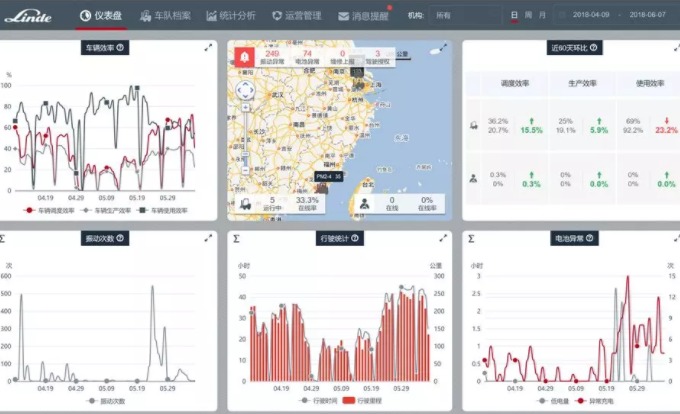Expand the 车辆效率 chart to fullscreen
This screenshot has height=414, width=680.
coord(209,47)
